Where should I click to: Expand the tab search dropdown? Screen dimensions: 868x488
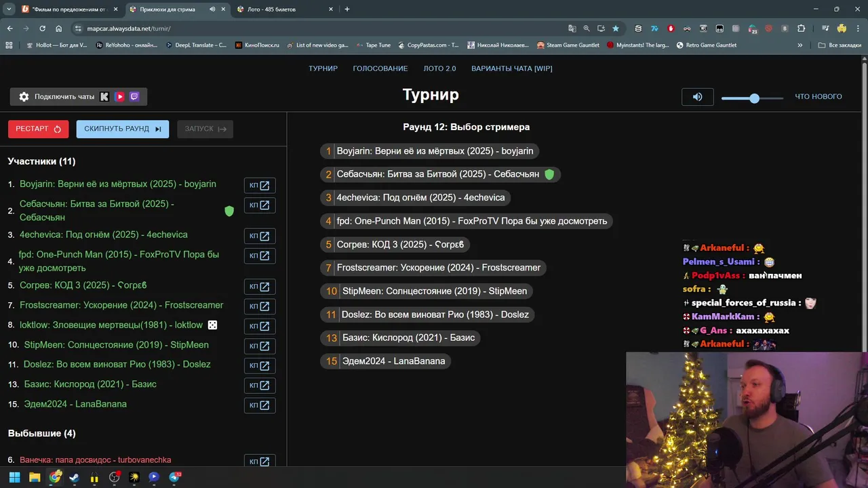pos(8,9)
